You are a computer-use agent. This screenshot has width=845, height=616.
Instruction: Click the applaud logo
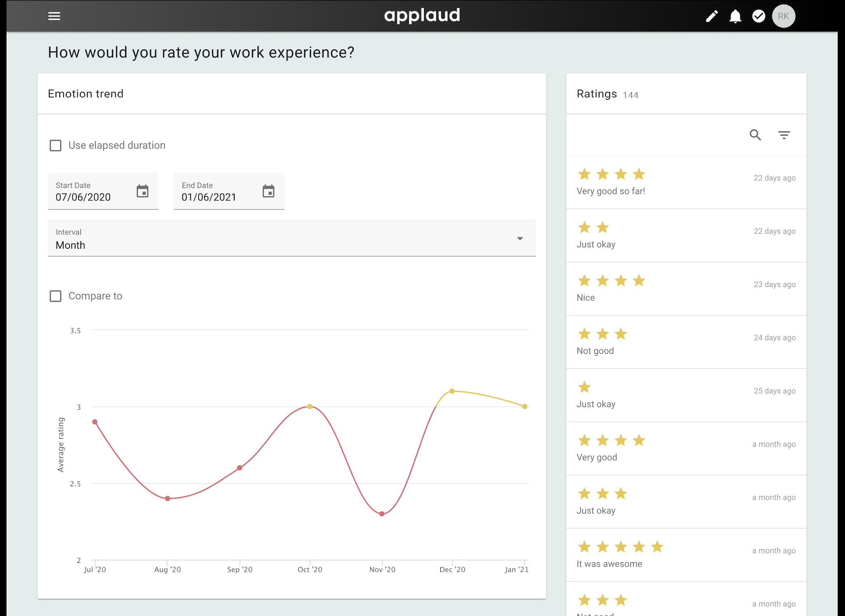[422, 16]
